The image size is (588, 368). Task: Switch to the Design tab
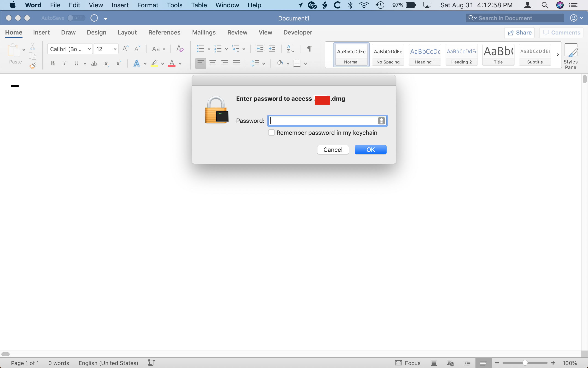[x=96, y=32]
